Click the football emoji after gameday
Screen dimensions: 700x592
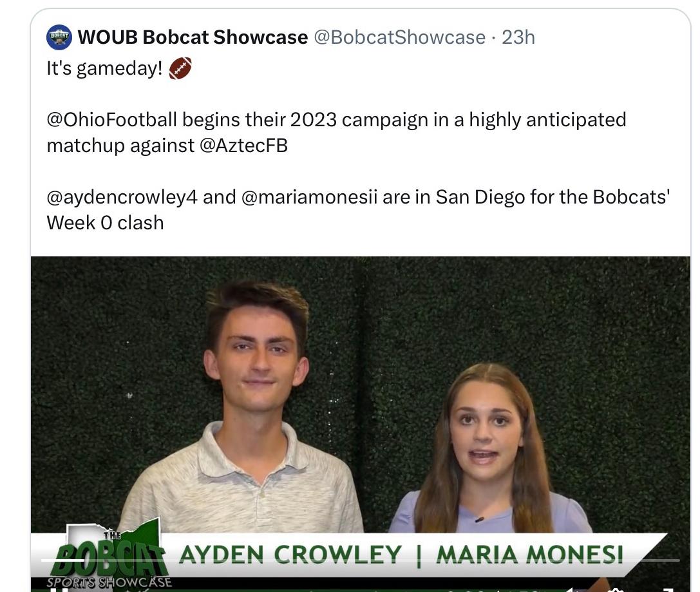coord(180,68)
